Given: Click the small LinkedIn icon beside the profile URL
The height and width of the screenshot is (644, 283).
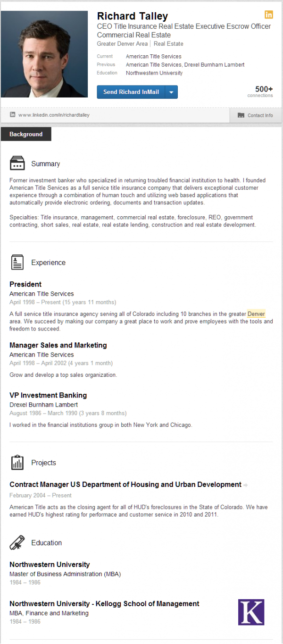Looking at the screenshot, I should (x=13, y=115).
